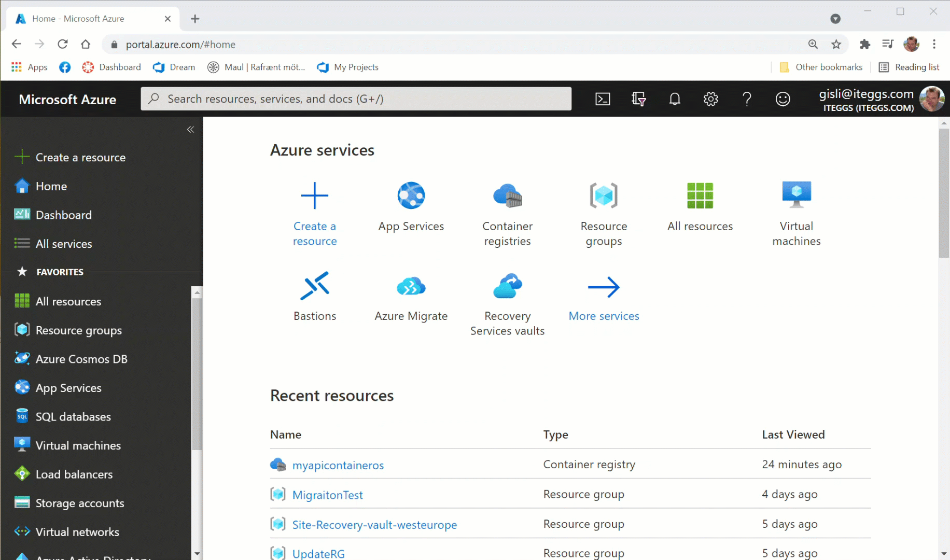Click the Last Viewed column header
Screen dimensions: 950x560
[x=793, y=435]
